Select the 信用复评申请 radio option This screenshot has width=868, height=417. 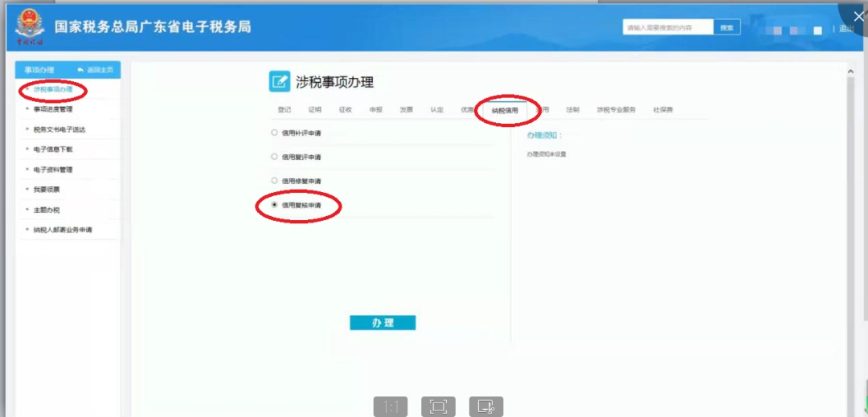tap(275, 157)
